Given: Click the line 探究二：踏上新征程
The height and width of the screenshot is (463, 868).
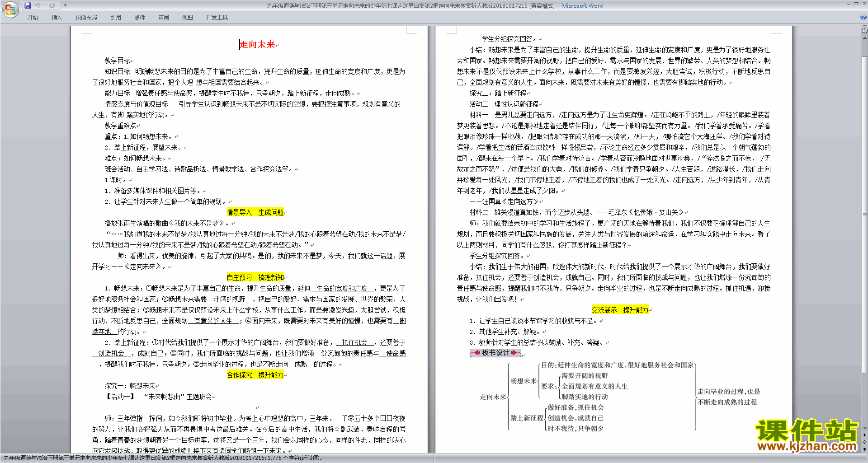Looking at the screenshot, I should coord(498,93).
